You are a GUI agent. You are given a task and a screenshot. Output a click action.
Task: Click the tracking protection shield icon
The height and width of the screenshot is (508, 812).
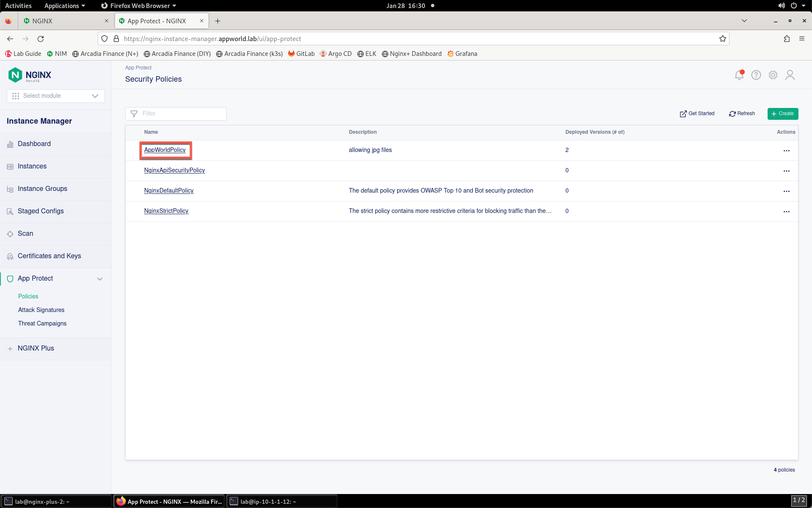104,39
